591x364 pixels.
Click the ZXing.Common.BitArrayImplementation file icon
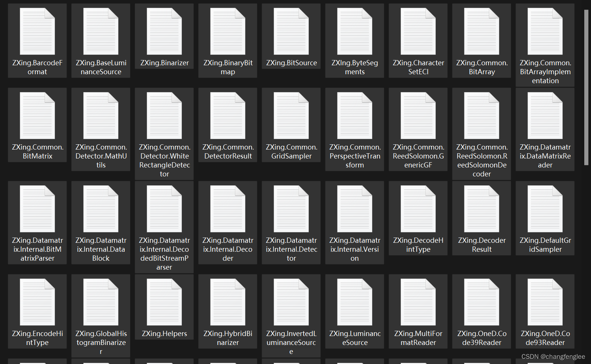(545, 31)
